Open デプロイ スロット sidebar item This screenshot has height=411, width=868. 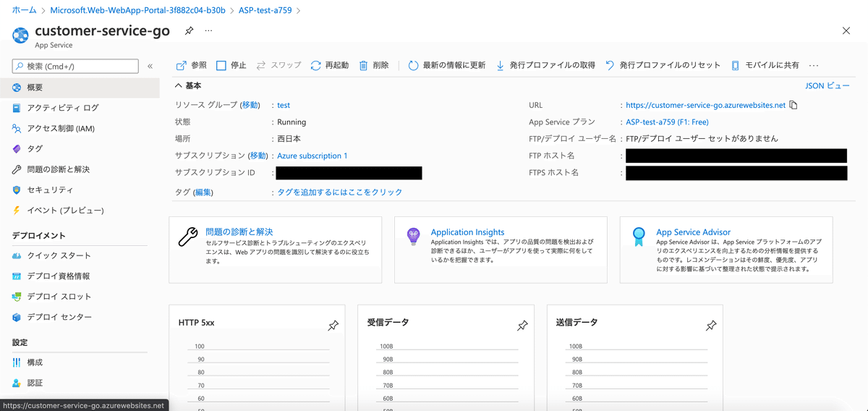coord(80,297)
